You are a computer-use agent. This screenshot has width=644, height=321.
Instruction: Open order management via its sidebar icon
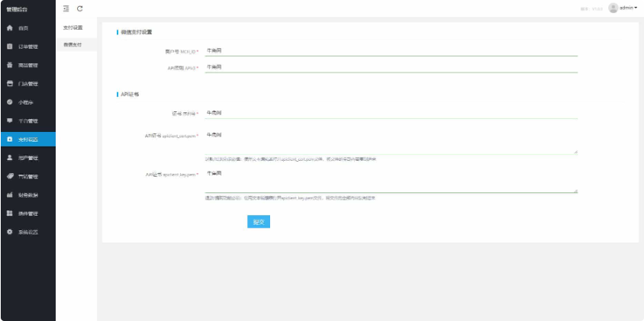pos(9,47)
